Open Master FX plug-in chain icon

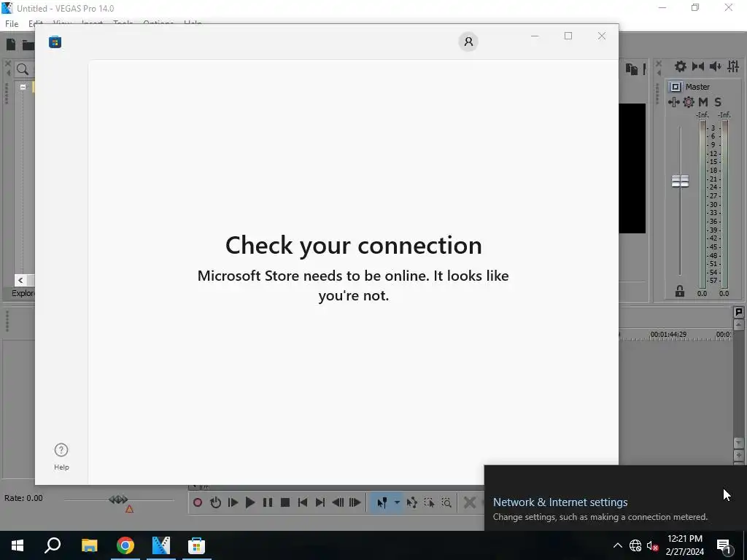click(673, 102)
